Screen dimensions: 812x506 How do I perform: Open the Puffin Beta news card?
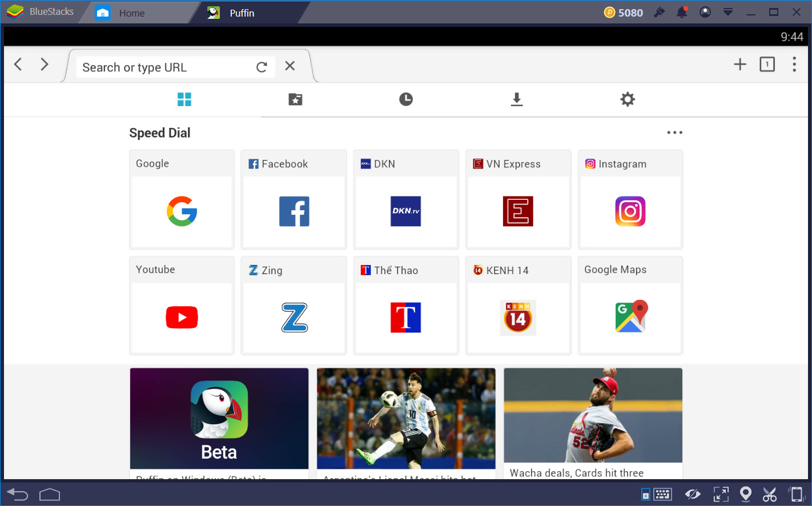click(x=219, y=423)
